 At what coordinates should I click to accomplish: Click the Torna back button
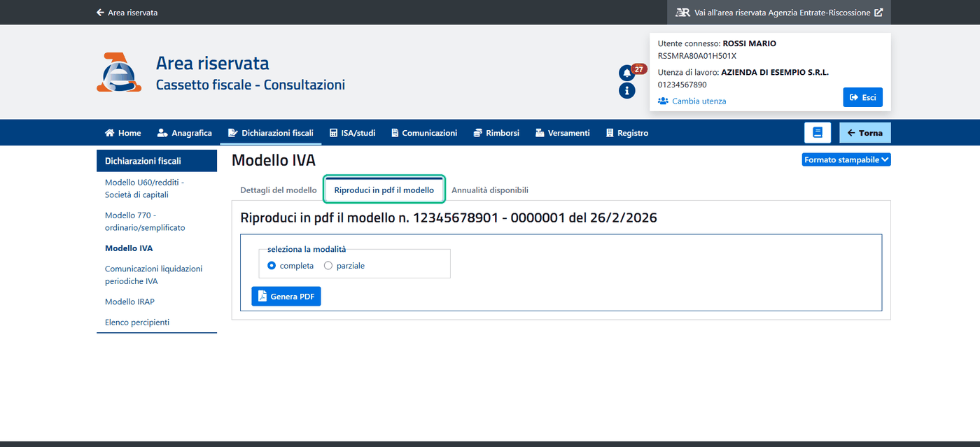[x=865, y=133]
